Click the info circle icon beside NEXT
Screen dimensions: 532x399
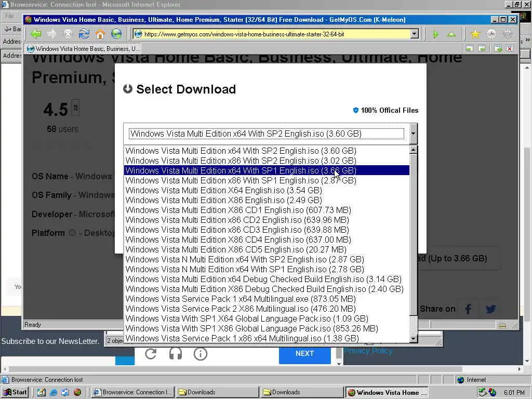pyautogui.click(x=200, y=354)
